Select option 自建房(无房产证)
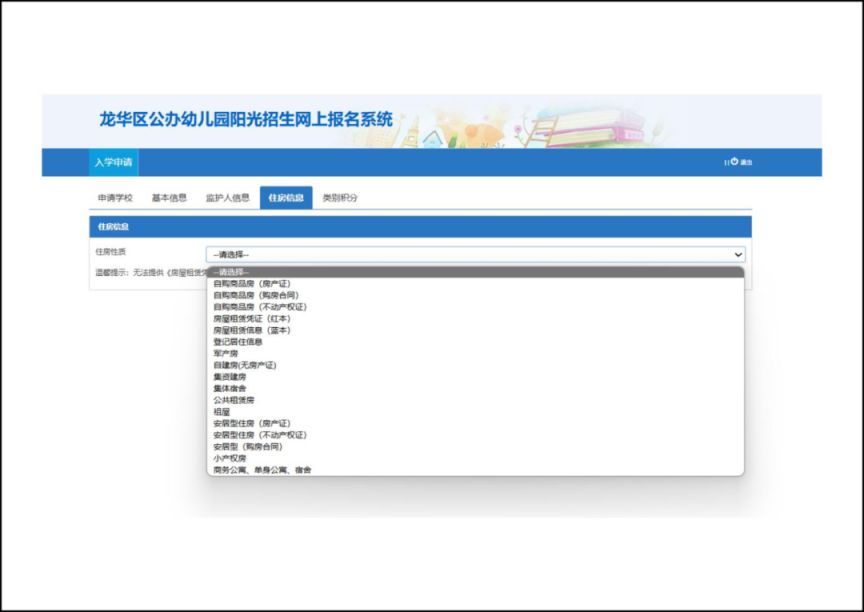This screenshot has width=864, height=612. click(476, 365)
